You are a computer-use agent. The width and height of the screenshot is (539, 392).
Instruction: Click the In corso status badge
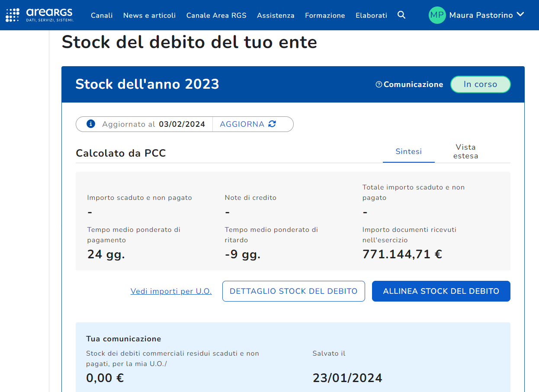[x=480, y=84]
